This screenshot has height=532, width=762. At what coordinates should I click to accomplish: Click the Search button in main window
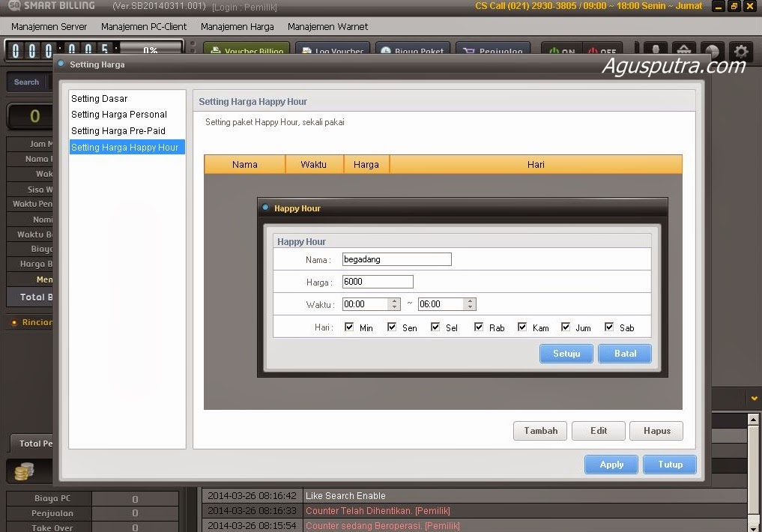click(26, 82)
